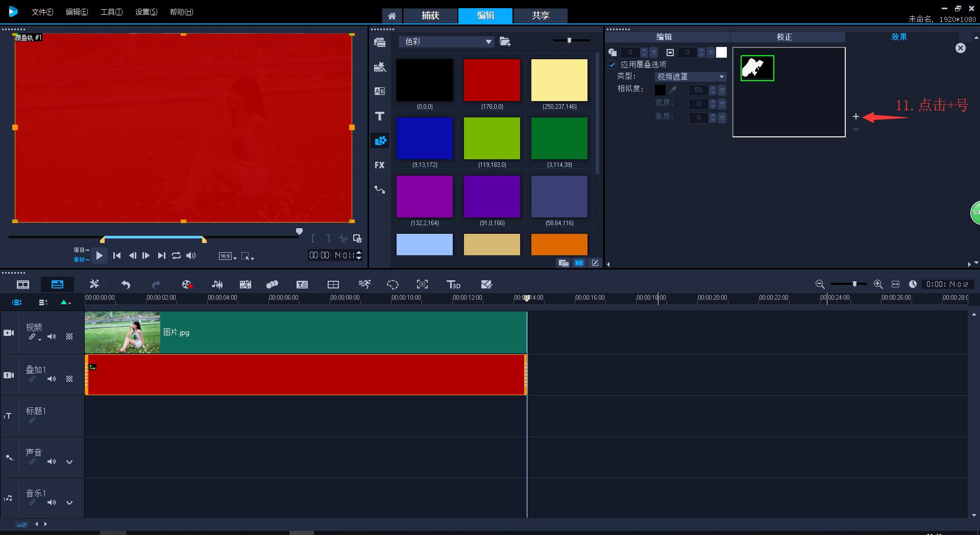Open the record/capture option icon

pos(187,284)
